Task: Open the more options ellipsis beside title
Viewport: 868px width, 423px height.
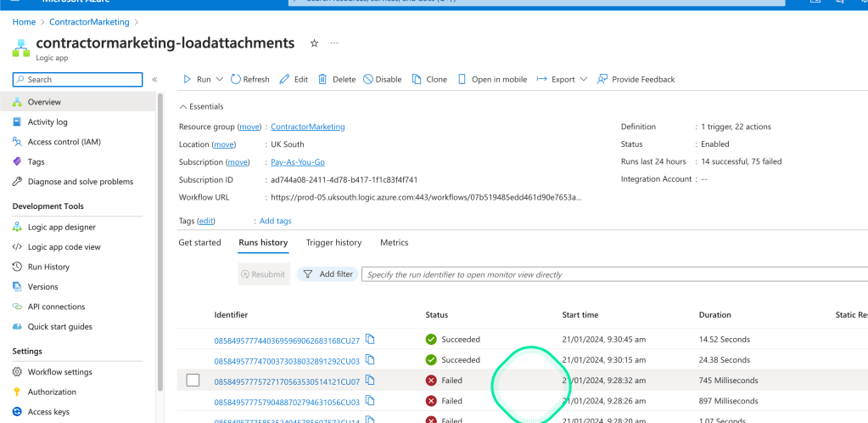Action: pyautogui.click(x=333, y=43)
